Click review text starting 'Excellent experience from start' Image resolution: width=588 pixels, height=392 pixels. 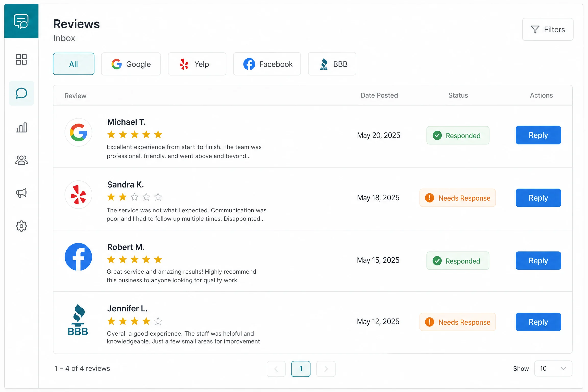(x=184, y=151)
